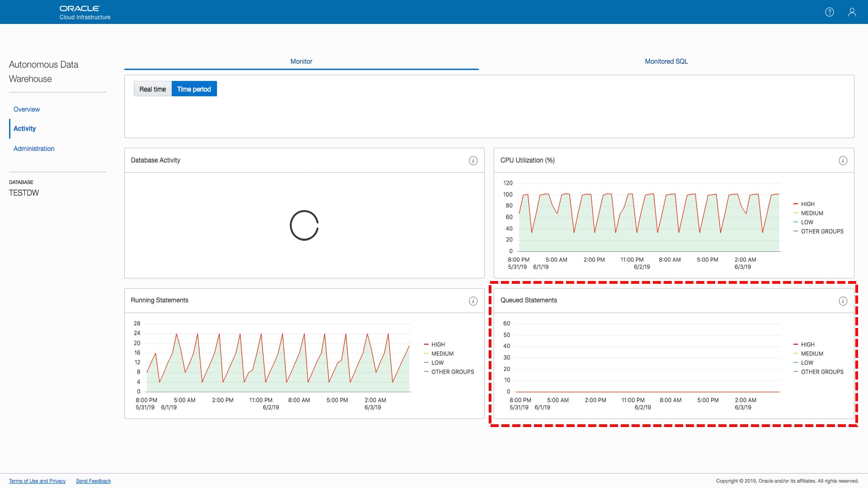The height and width of the screenshot is (488, 868).
Task: Toggle LOW series in Queued Statements legend
Action: pyautogui.click(x=807, y=363)
